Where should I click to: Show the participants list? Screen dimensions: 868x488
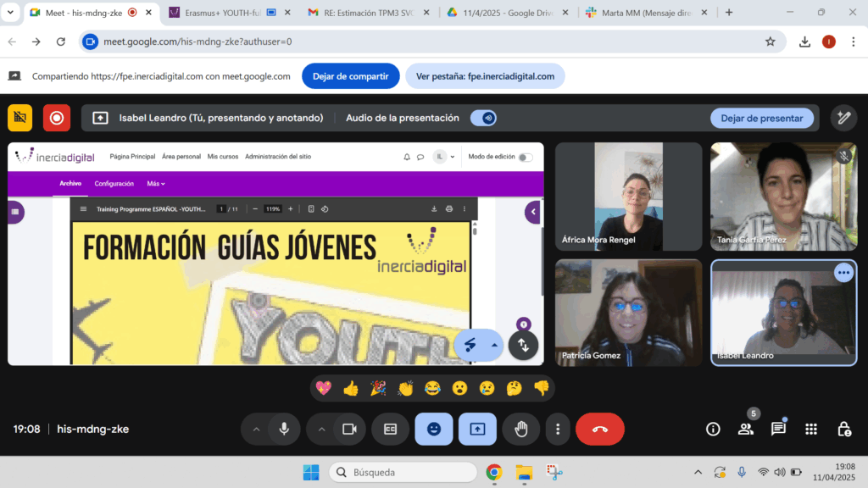[746, 429]
